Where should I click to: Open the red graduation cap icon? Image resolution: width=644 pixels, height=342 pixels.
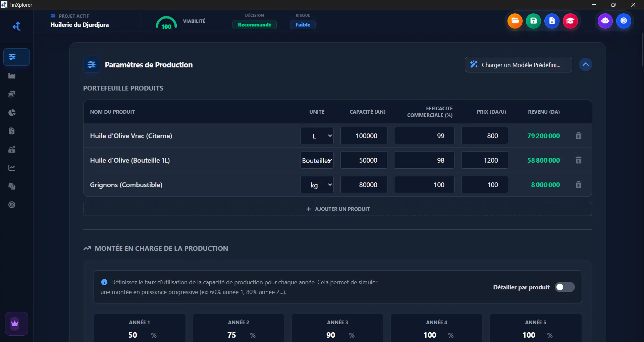click(x=570, y=21)
